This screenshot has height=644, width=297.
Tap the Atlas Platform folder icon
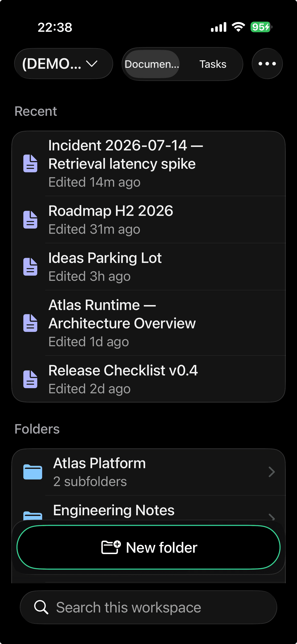[33, 472]
